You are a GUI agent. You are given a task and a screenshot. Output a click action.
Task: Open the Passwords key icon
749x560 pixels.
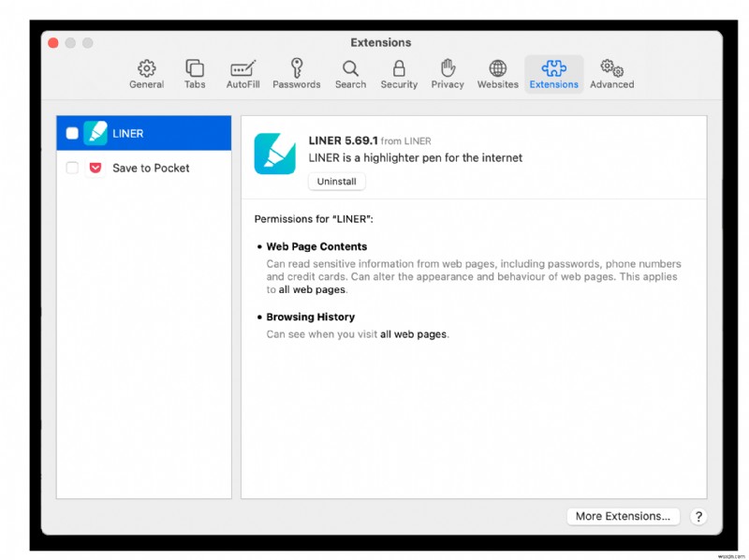(297, 67)
